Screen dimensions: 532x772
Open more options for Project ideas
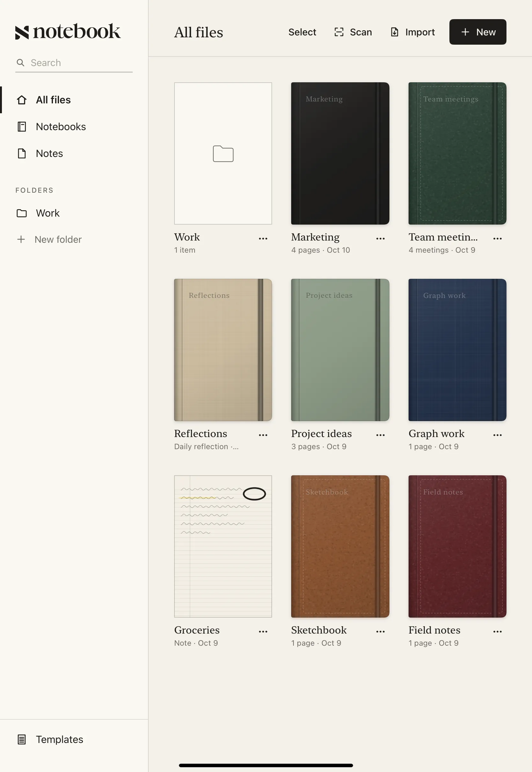tap(380, 435)
